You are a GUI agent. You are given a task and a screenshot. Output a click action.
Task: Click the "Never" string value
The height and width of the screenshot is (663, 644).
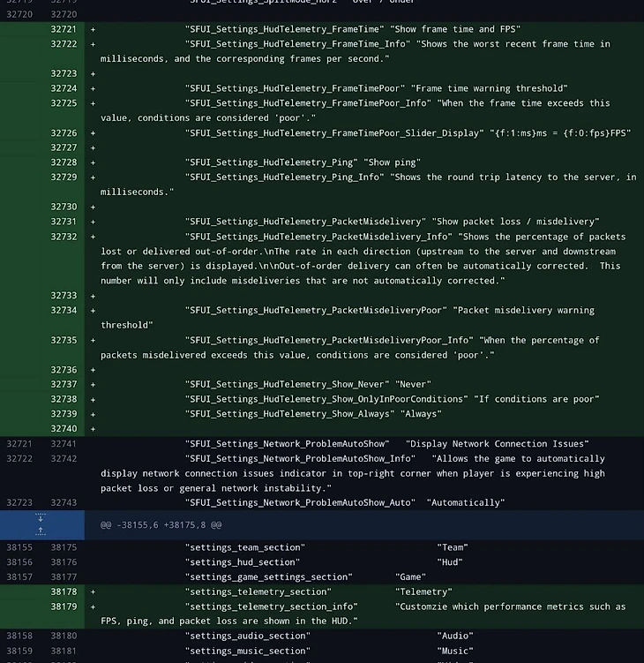(413, 384)
